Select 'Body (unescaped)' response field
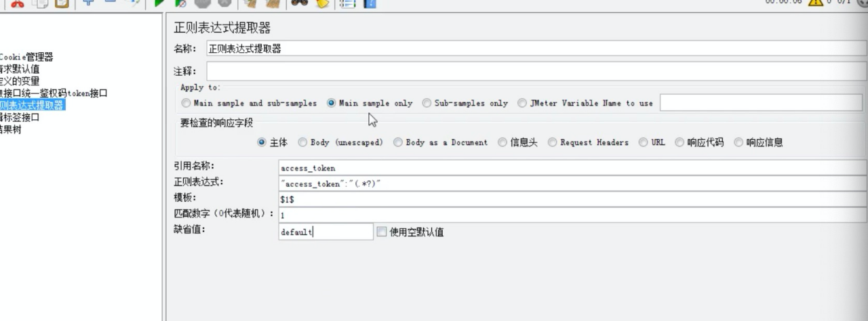The image size is (868, 321). pos(302,143)
